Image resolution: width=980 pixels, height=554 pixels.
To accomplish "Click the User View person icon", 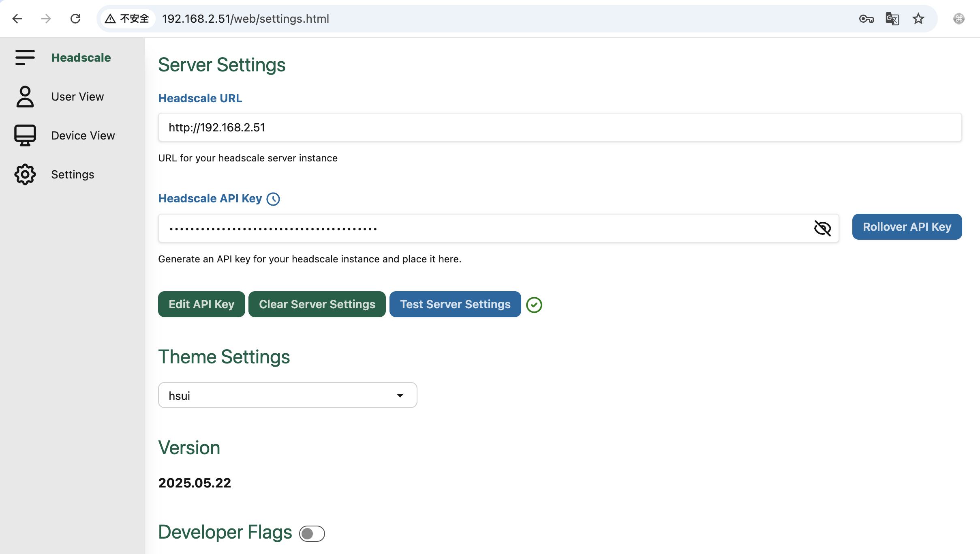I will coord(25,97).
